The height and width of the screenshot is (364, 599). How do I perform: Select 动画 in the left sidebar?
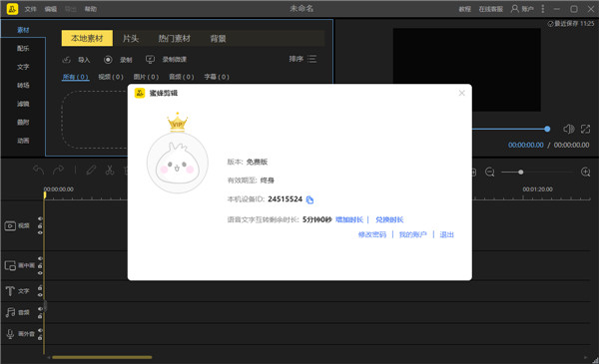[23, 141]
